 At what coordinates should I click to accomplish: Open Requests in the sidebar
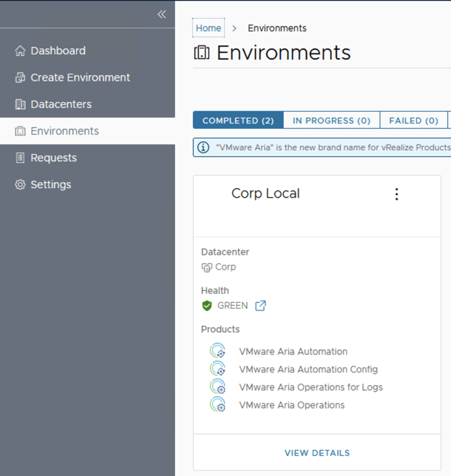coord(87,158)
